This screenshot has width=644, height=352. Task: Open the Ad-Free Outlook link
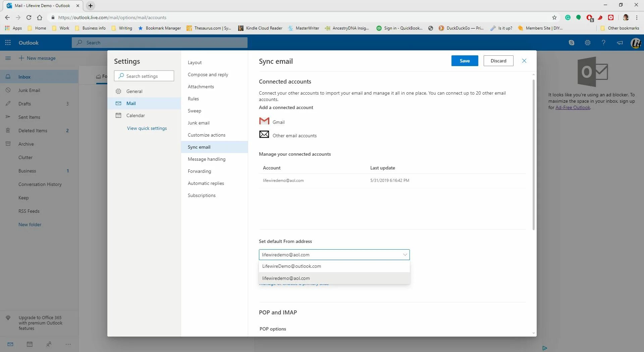pos(573,107)
